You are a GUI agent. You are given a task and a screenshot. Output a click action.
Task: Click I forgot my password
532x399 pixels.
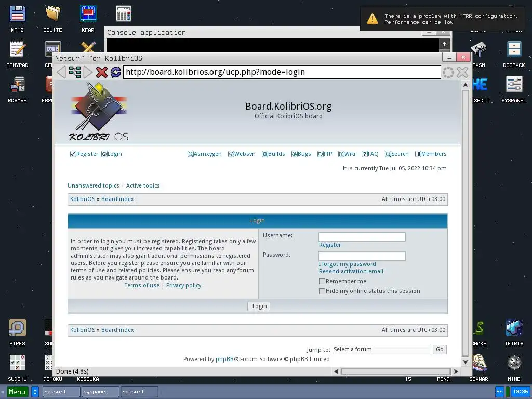click(x=347, y=264)
